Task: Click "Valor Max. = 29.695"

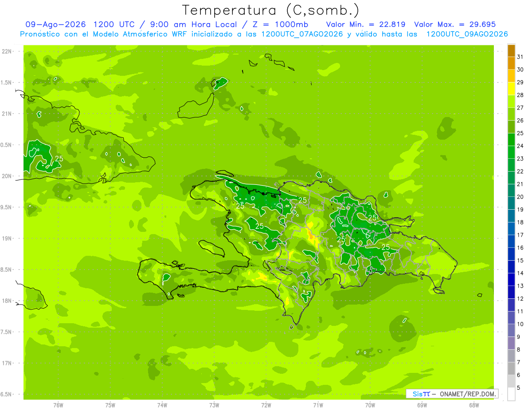Action: point(455,24)
